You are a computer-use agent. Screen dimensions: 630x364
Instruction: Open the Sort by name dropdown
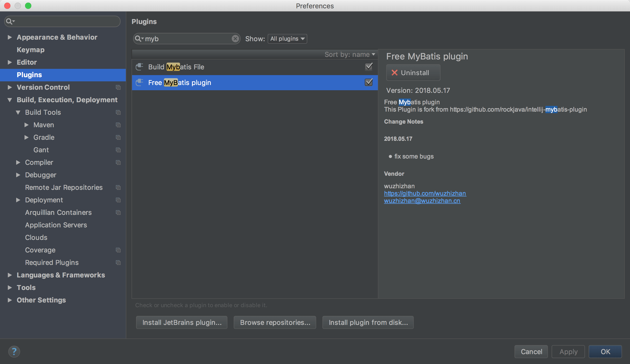[350, 54]
